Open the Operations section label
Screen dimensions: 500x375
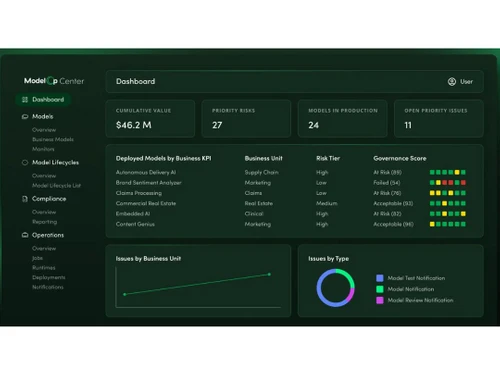(48, 235)
